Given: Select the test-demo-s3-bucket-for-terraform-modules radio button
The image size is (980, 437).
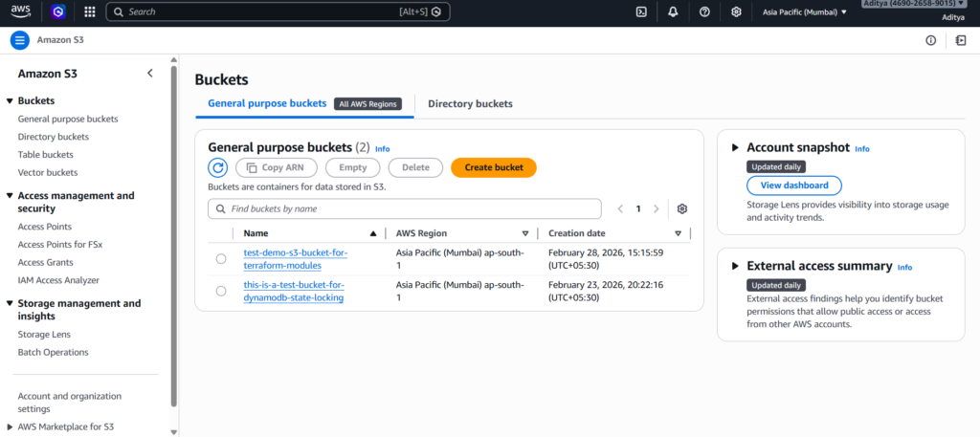Looking at the screenshot, I should [221, 259].
